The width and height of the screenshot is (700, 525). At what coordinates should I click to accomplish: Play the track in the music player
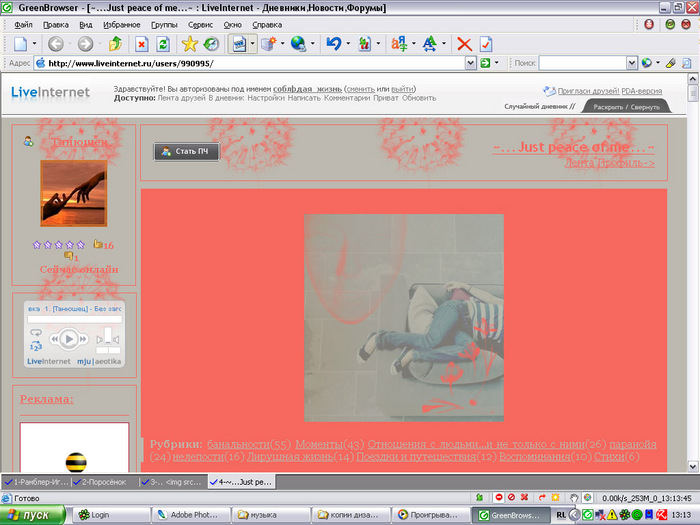69,339
